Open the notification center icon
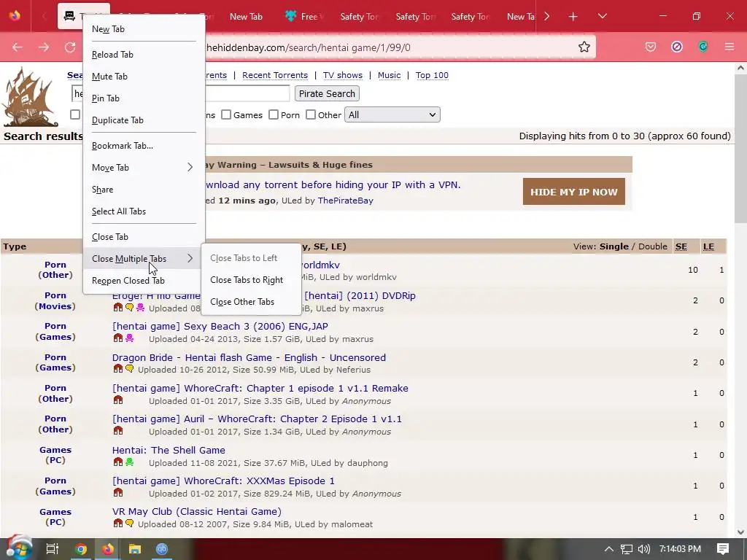 pyautogui.click(x=723, y=549)
